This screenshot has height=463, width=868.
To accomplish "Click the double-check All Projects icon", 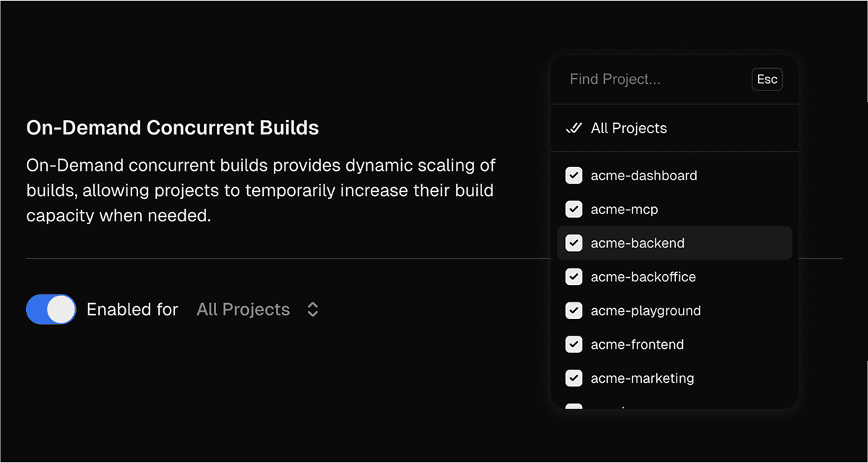I will click(x=573, y=128).
